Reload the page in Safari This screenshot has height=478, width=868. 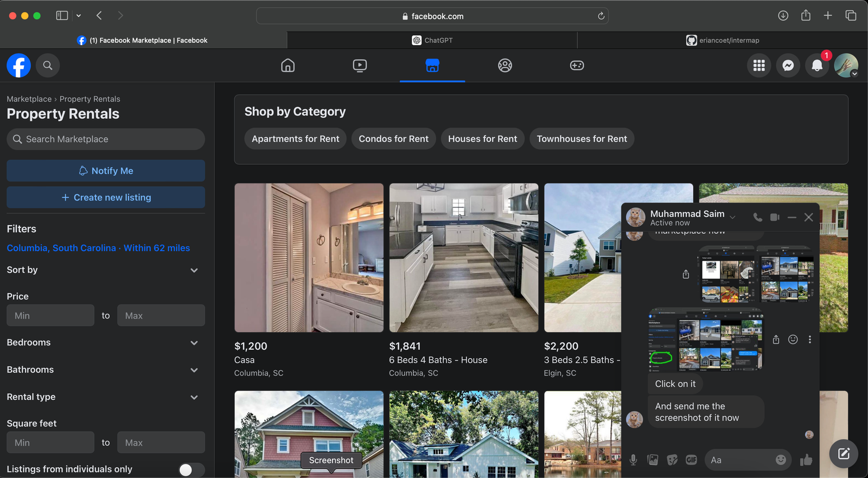pyautogui.click(x=601, y=16)
